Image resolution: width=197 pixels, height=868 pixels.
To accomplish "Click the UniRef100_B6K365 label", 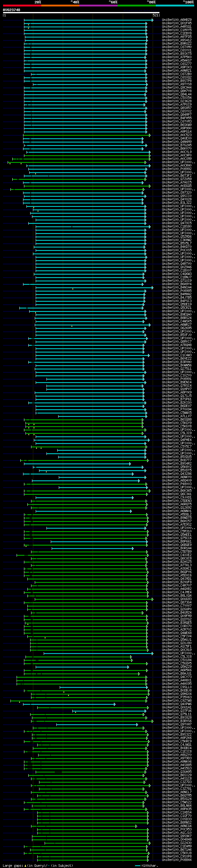I will [x=177, y=491].
